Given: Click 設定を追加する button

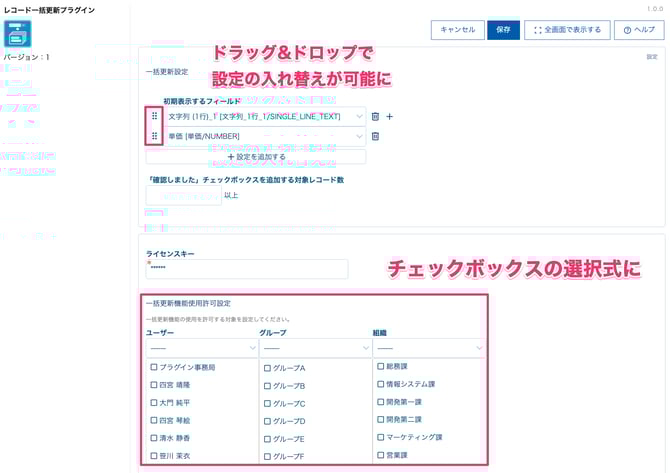Looking at the screenshot, I should coord(256,157).
